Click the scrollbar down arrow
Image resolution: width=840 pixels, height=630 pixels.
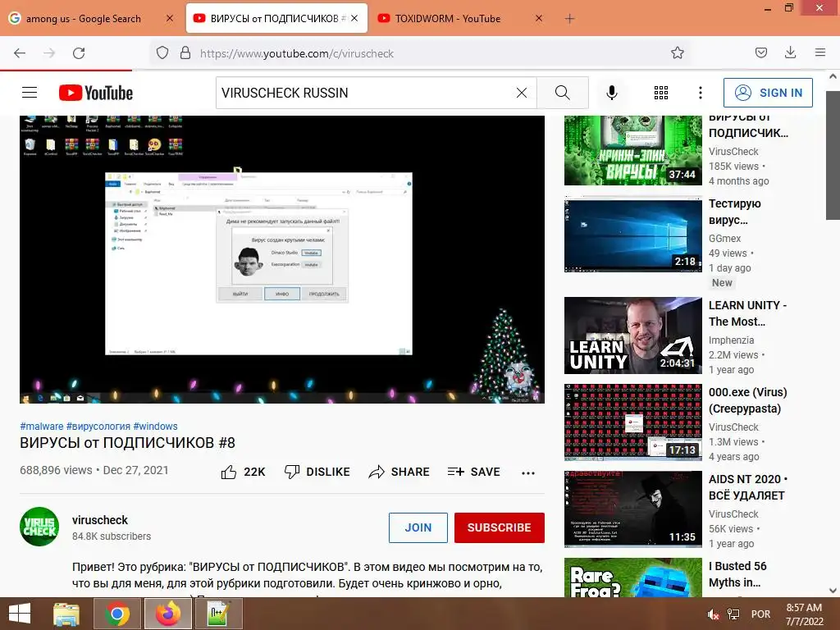833,591
